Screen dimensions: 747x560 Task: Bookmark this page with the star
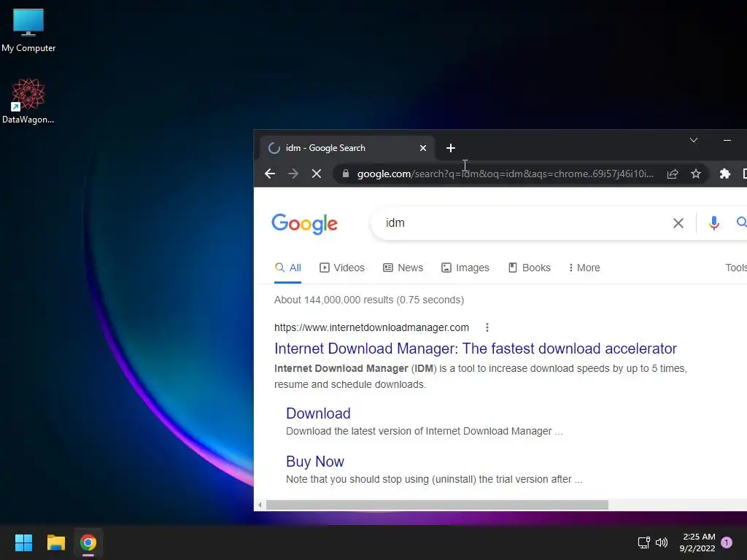(x=695, y=174)
